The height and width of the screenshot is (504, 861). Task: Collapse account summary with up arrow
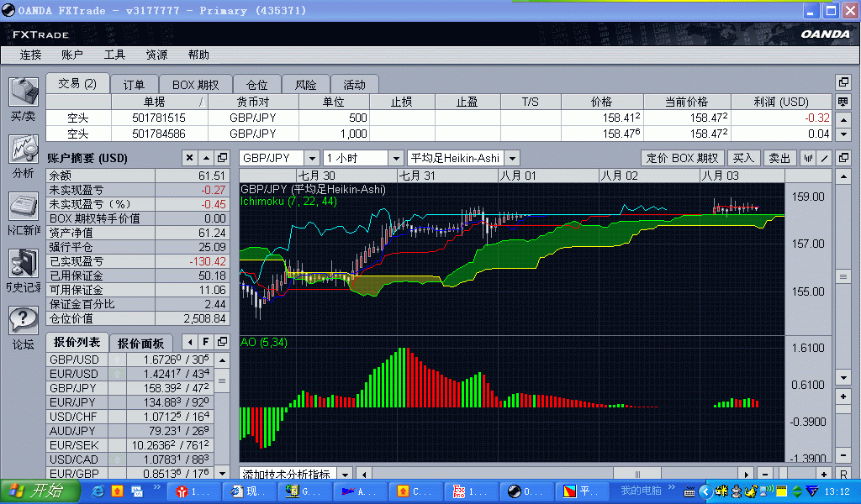click(206, 158)
